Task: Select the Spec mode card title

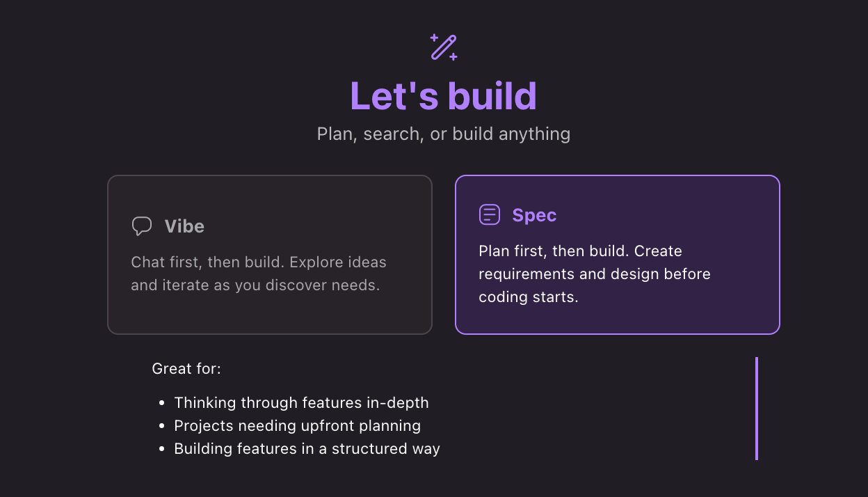Action: [x=534, y=215]
